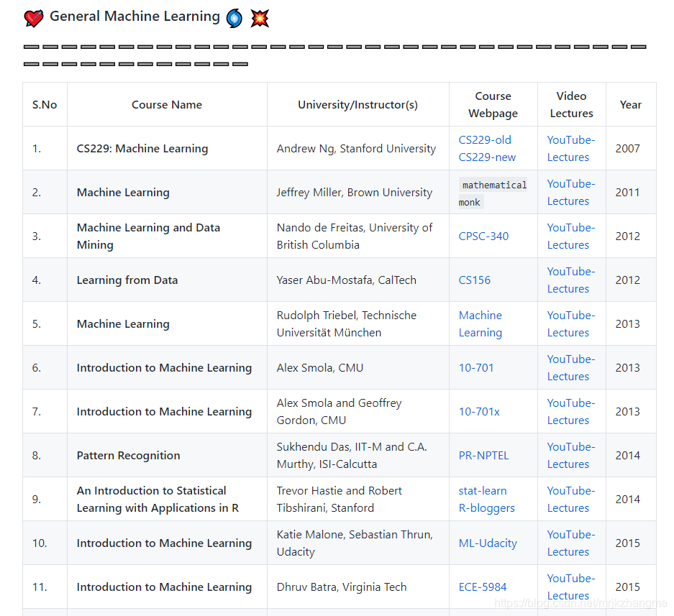This screenshot has width=674, height=616.
Task: Click the S.No column header
Action: [x=45, y=105]
